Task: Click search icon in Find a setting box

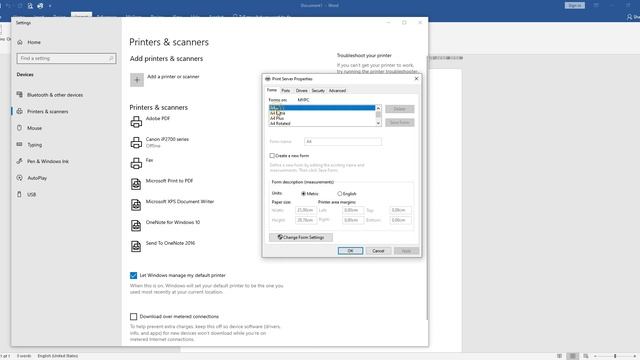Action: click(111, 58)
